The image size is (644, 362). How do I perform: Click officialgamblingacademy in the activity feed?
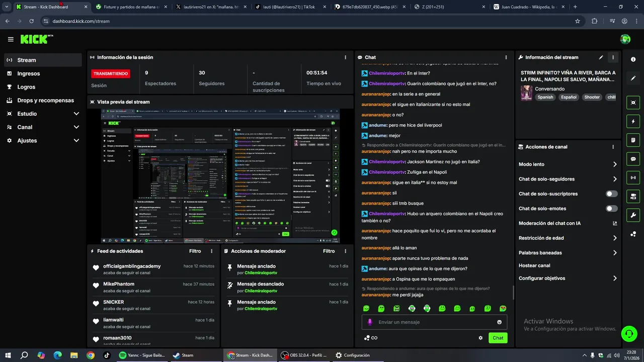click(x=132, y=266)
